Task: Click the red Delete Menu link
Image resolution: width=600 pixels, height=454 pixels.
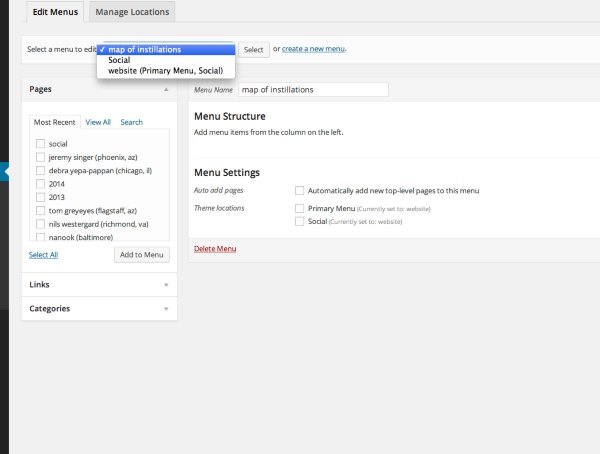Action: 215,248
